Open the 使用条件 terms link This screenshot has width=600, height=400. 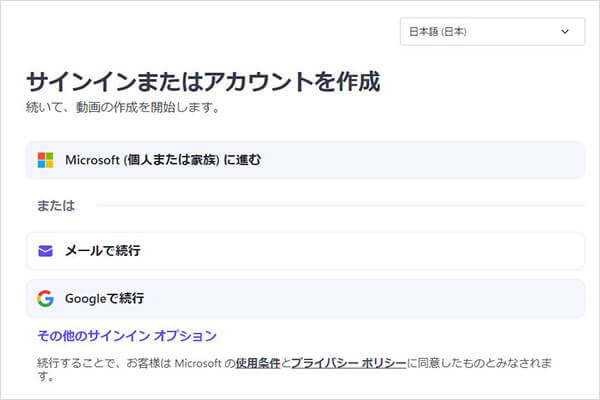click(x=258, y=363)
